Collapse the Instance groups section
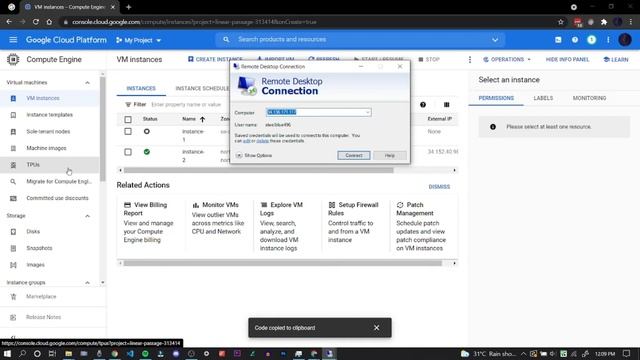The height and width of the screenshot is (360, 640). tap(87, 282)
